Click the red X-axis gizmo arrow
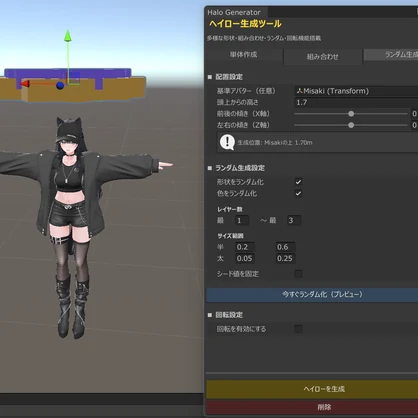The image size is (418, 418). pos(25,84)
